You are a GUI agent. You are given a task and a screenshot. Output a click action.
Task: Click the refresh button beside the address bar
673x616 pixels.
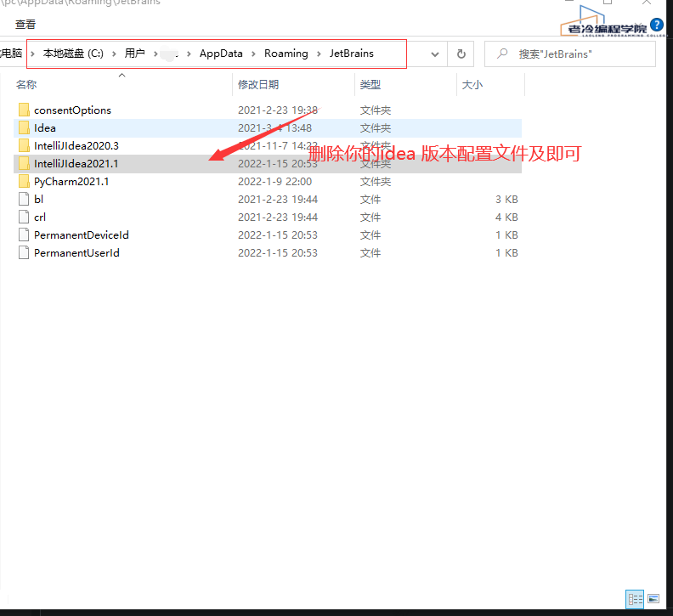(461, 54)
